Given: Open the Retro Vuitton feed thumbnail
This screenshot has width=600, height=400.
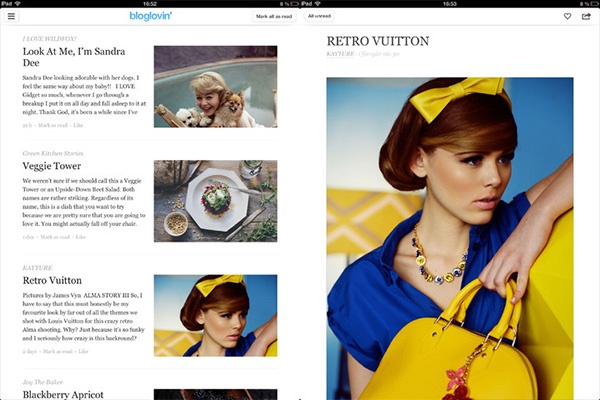Looking at the screenshot, I should tap(215, 315).
